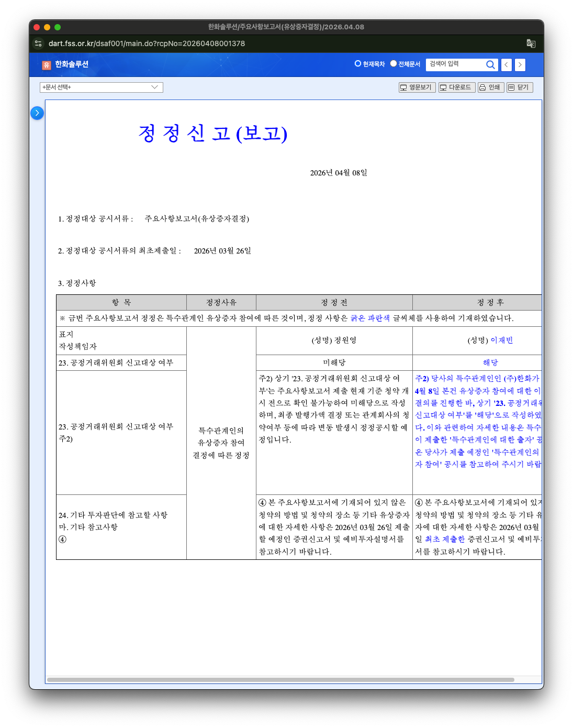Click the 굵은 파란색 blue text

[370, 318]
